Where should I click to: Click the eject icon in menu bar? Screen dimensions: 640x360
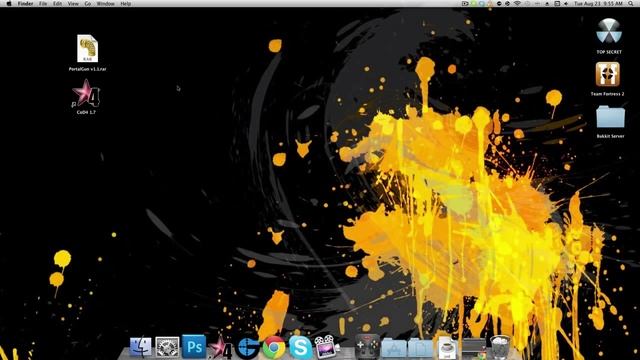(547, 4)
